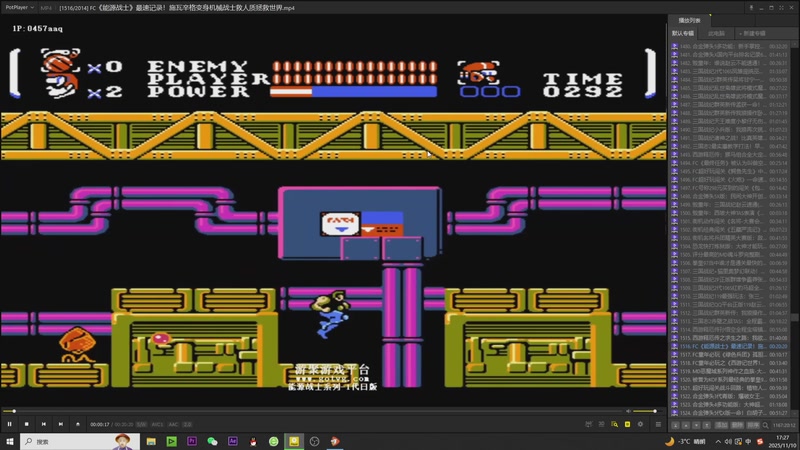Viewport: 800px width, 450px height.
Task: Click the elapsed time 00:00:17 display
Action: [x=99, y=424]
